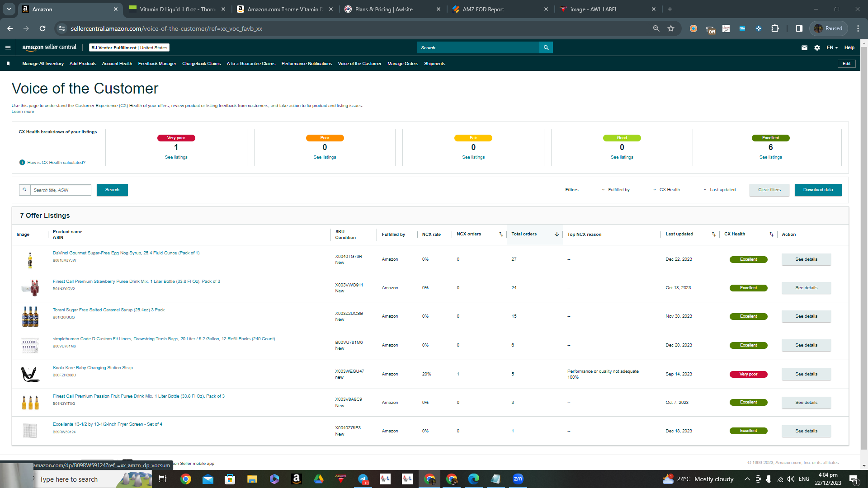Click the Amazon Seller Central logo

pos(49,47)
